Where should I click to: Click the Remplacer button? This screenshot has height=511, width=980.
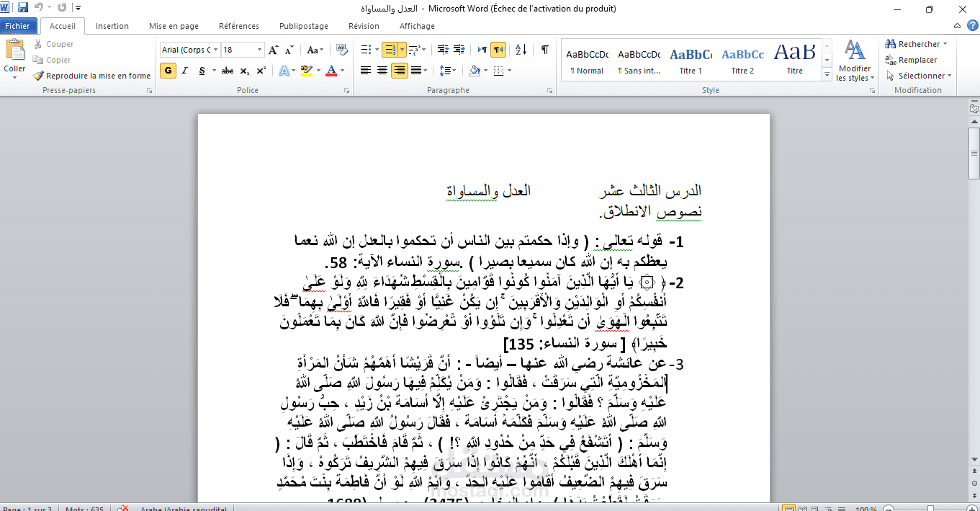click(912, 60)
